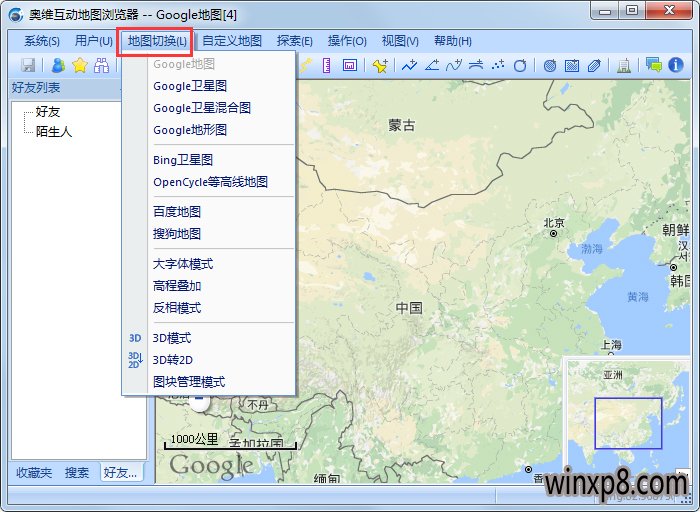Select the add filled circle tool
This screenshot has height=512, width=700.
[550, 66]
